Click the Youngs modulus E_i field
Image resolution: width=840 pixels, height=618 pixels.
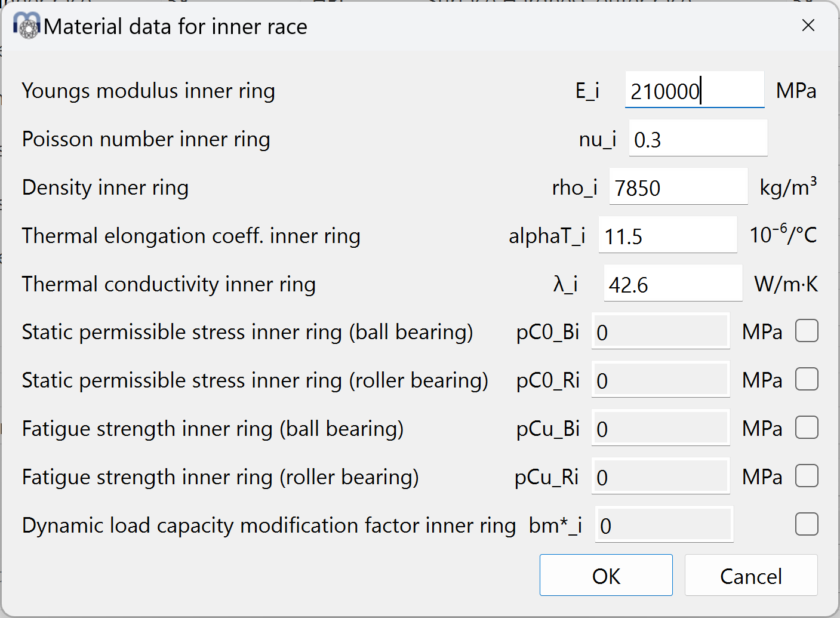[694, 90]
